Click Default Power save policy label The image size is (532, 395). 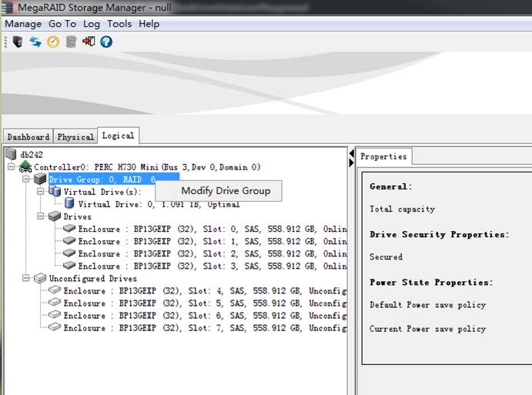(427, 305)
